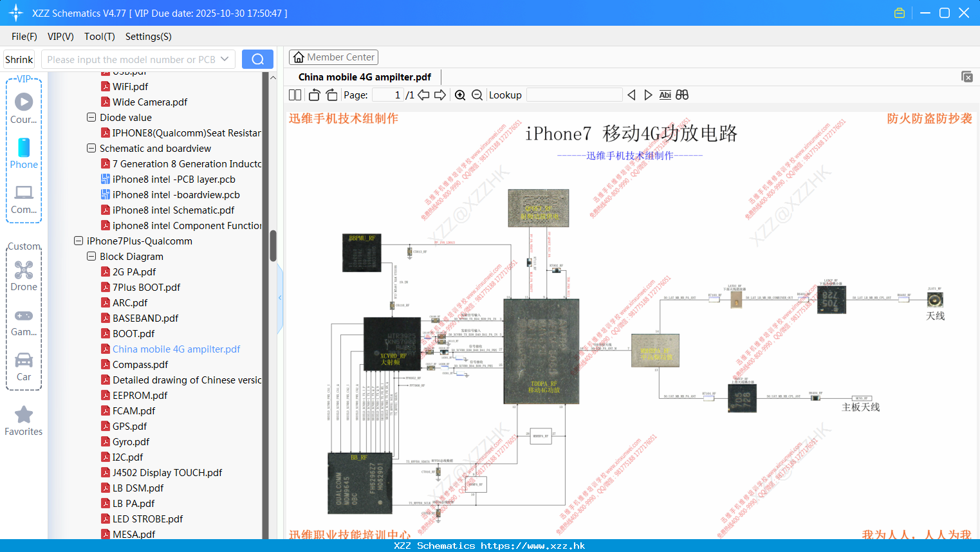Click the tree vertical scrollbar thumb
980x552 pixels.
(273, 246)
